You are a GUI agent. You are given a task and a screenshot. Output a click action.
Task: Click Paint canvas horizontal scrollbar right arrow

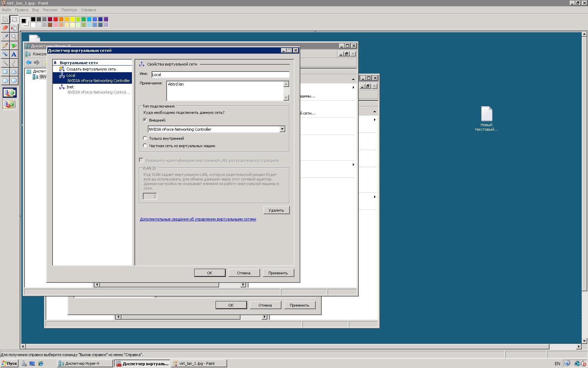[x=579, y=346]
